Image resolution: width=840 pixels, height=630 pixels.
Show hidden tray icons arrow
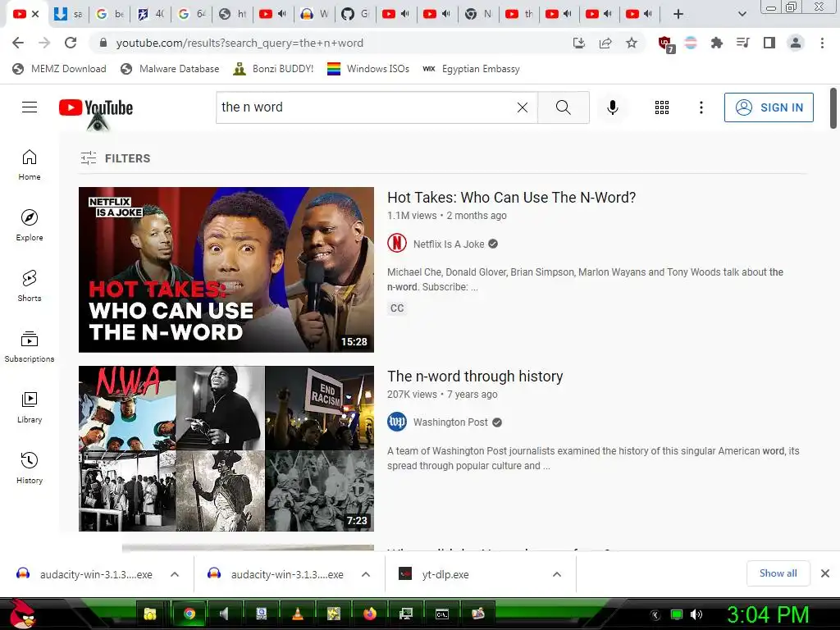point(655,614)
